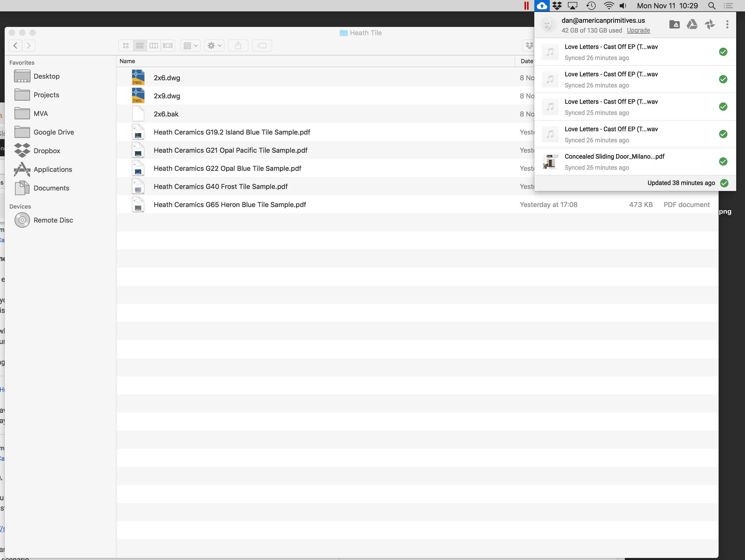The width and height of the screenshot is (745, 560).
Task: Click the Wi-Fi icon in menu bar
Action: [609, 6]
